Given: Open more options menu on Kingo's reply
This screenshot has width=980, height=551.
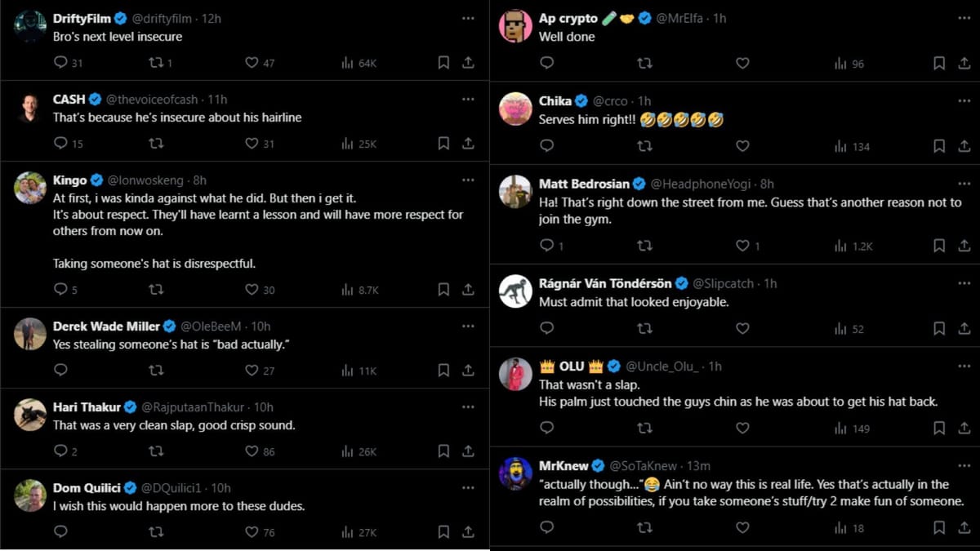Looking at the screenshot, I should tap(468, 180).
